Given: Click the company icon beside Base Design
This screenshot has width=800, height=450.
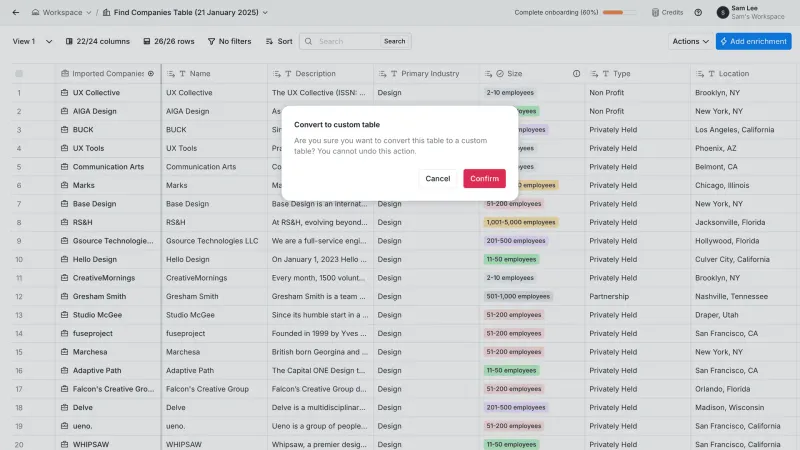Looking at the screenshot, I should click(x=64, y=204).
